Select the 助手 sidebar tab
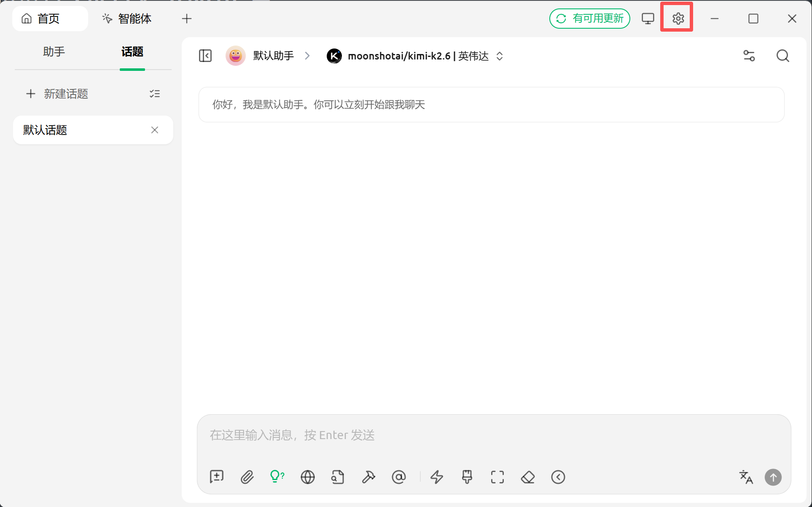The image size is (812, 507). click(x=54, y=52)
